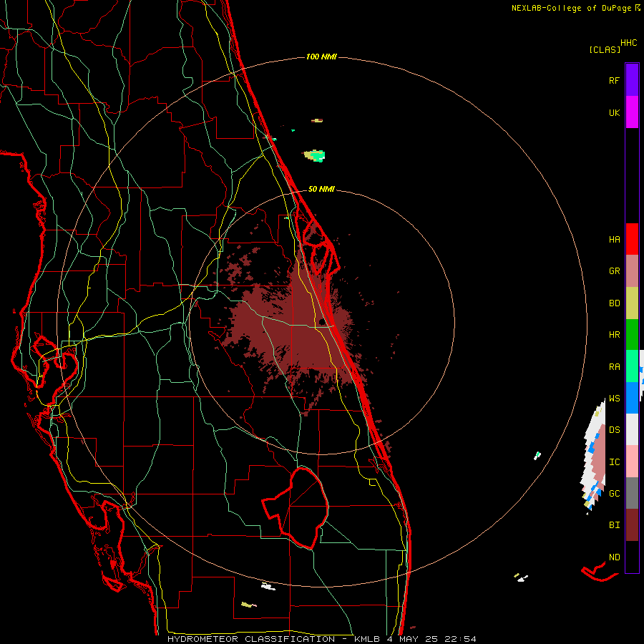Click the RA legend label
This screenshot has height=644, width=644.
(x=614, y=367)
